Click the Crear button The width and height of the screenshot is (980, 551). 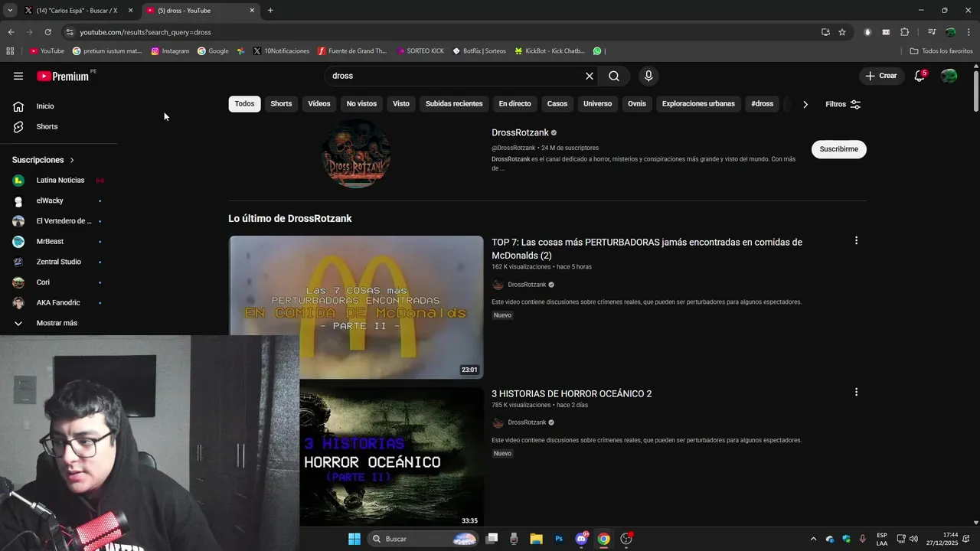880,76
